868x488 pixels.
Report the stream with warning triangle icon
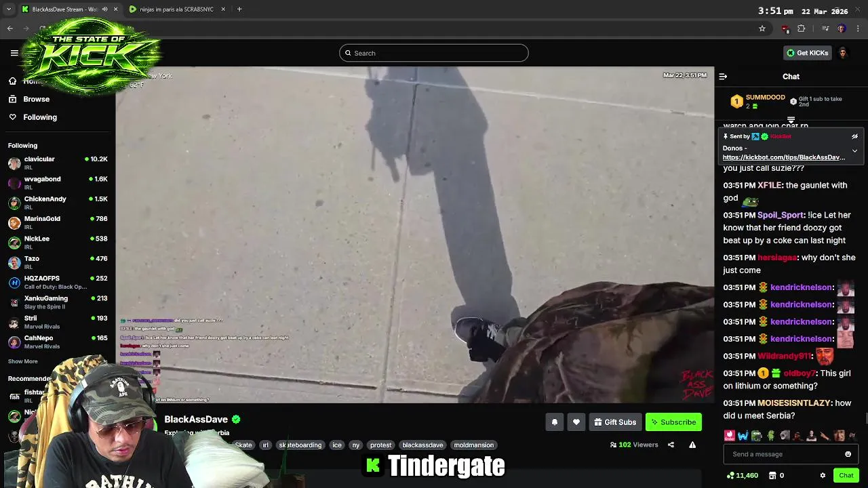692,445
